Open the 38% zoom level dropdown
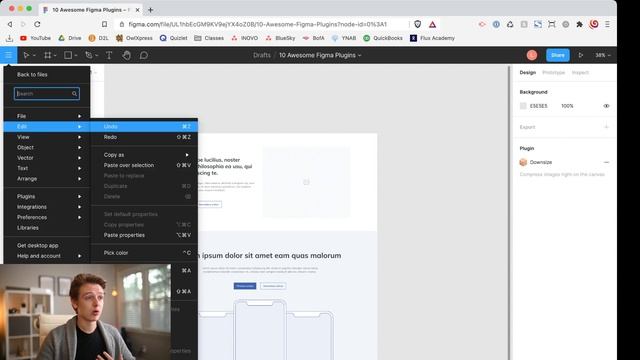640x360 pixels. pyautogui.click(x=602, y=55)
